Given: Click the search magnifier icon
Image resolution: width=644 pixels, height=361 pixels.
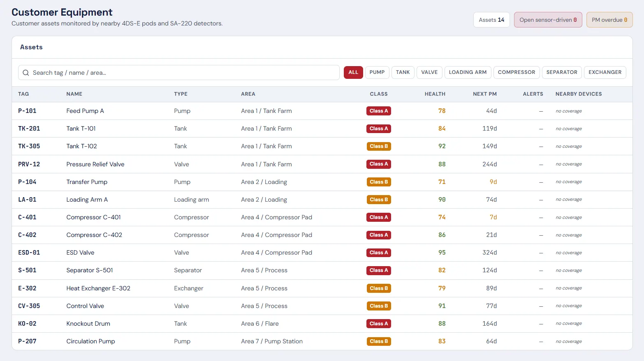Looking at the screenshot, I should 26,73.
